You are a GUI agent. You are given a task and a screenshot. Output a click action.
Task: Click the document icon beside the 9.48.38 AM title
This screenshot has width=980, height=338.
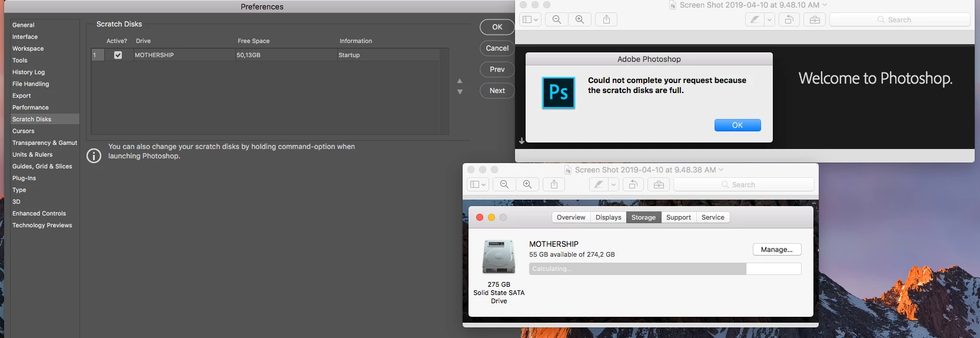click(568, 170)
